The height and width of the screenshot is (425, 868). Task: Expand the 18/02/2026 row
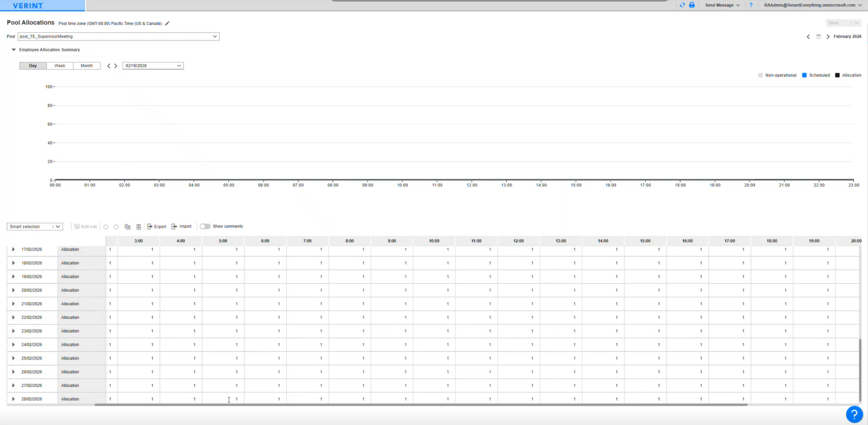coord(14,263)
